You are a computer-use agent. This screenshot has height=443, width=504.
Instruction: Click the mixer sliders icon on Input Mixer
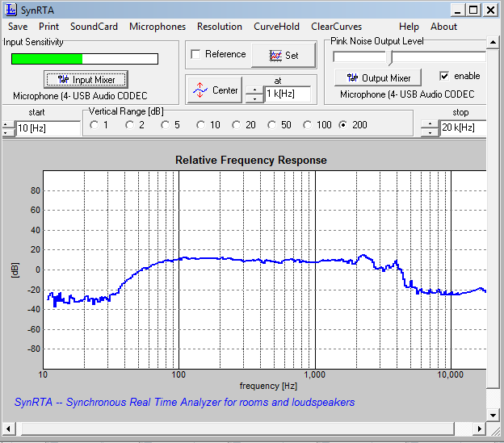(63, 79)
